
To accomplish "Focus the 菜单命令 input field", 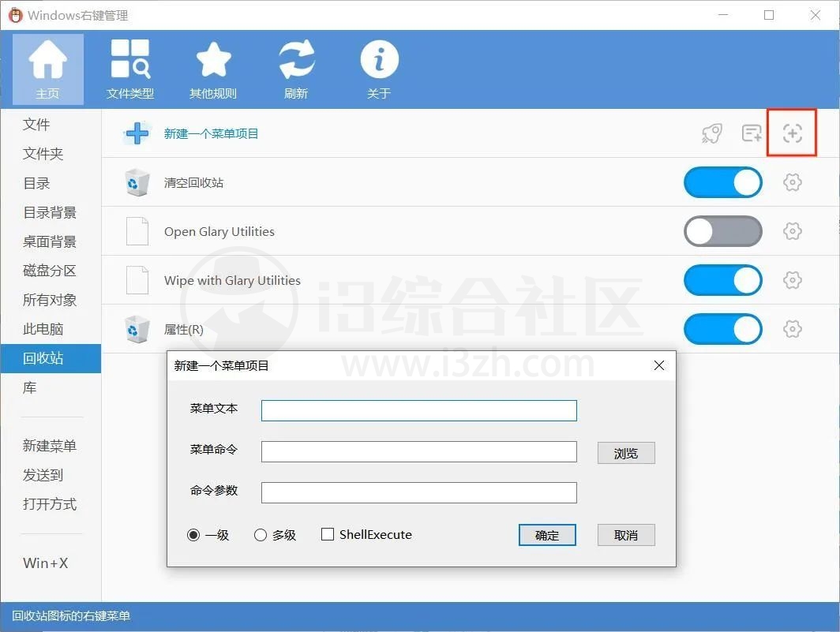I will [x=419, y=451].
